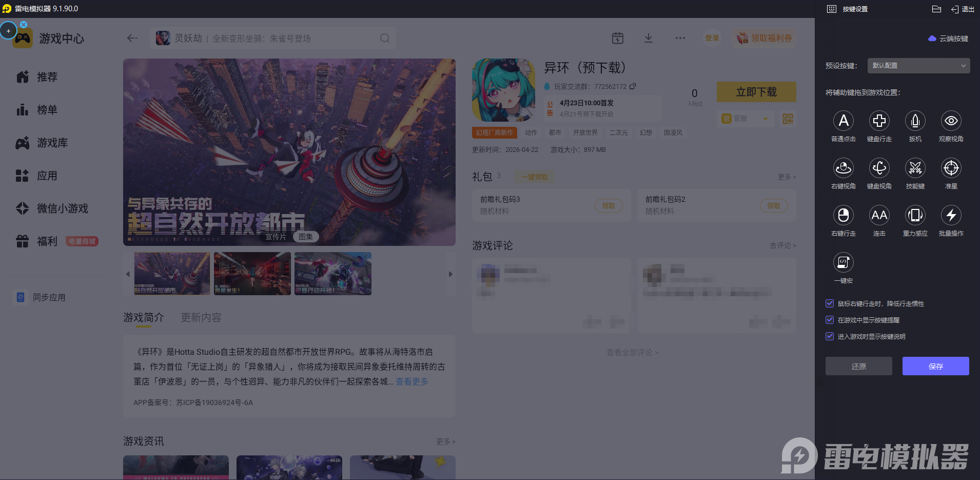Click the 保存 save button
Image resolution: width=980 pixels, height=480 pixels.
[936, 366]
